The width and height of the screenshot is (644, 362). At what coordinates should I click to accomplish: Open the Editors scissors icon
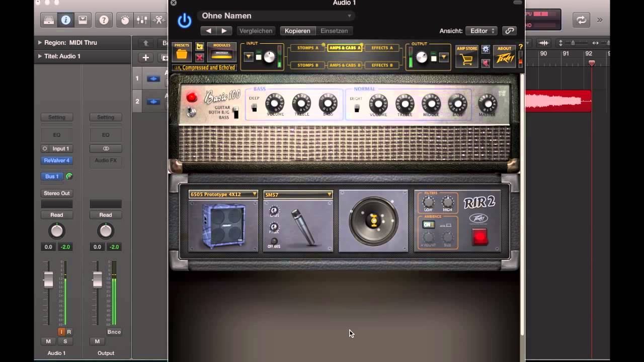pos(159,20)
